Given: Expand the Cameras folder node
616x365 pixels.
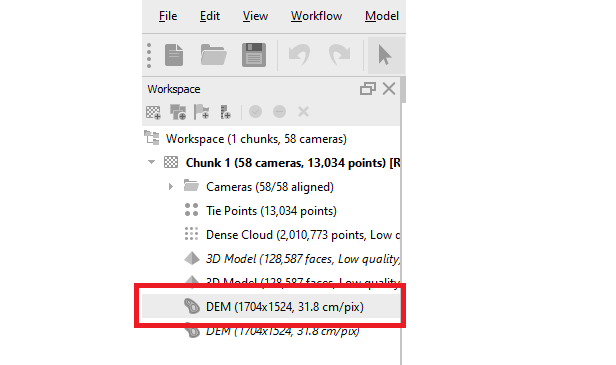Looking at the screenshot, I should tap(170, 187).
